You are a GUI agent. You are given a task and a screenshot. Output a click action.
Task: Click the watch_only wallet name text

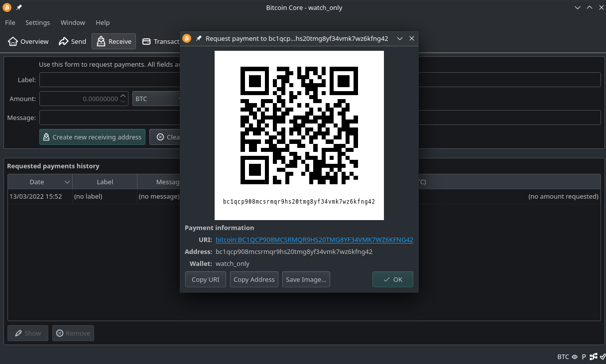point(233,263)
